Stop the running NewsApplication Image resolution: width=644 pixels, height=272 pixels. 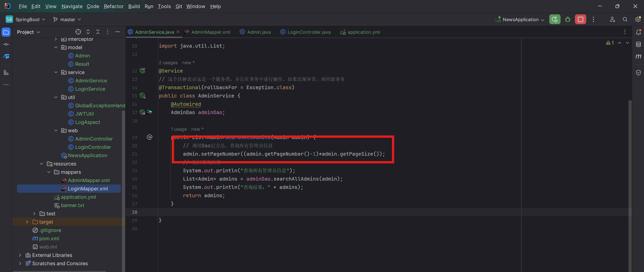[x=580, y=19]
